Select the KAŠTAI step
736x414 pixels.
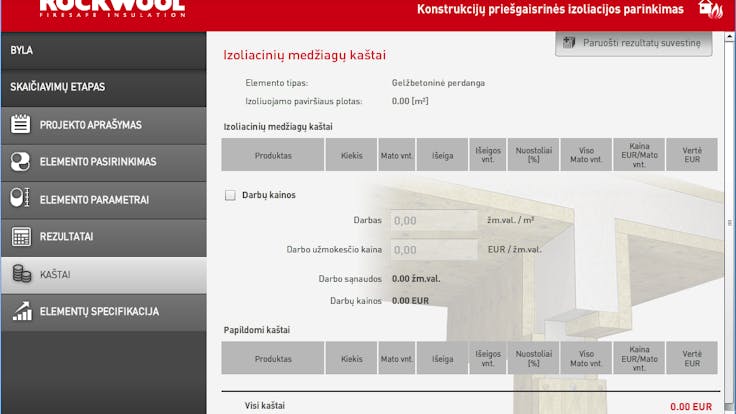(x=103, y=275)
